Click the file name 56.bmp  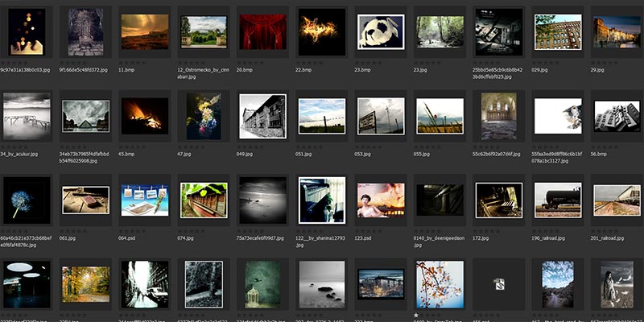click(598, 155)
